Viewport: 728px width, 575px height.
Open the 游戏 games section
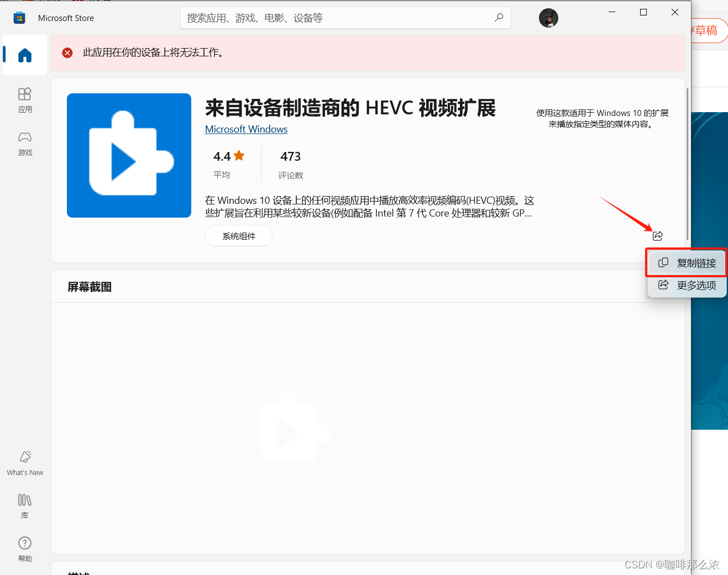[x=25, y=144]
